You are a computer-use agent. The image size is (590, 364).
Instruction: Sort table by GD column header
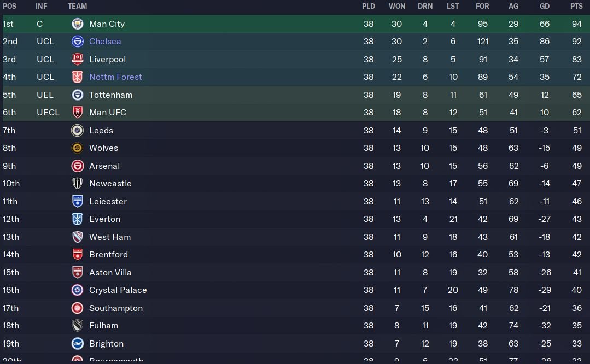click(544, 6)
